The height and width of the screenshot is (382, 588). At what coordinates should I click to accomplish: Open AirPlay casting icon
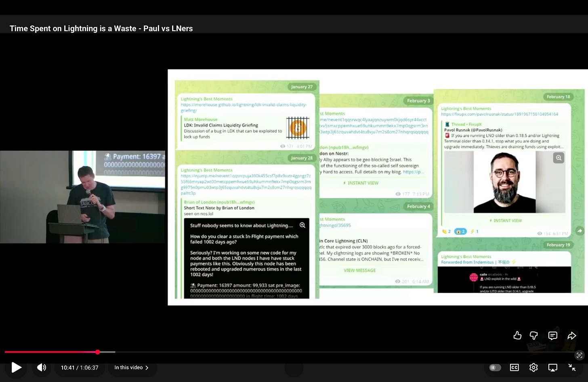click(552, 367)
